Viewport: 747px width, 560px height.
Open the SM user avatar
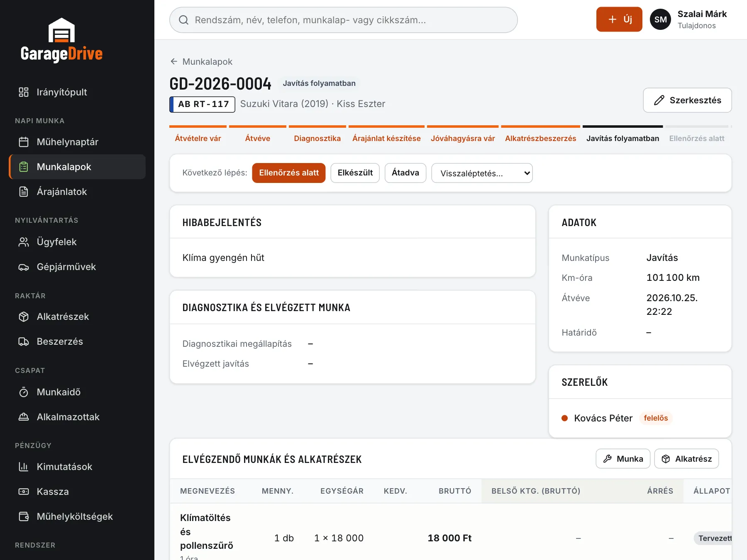(x=661, y=19)
